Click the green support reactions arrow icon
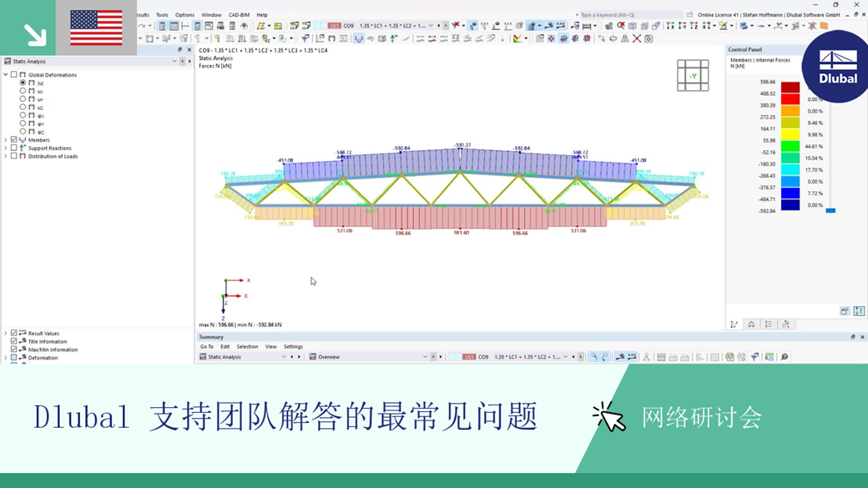This screenshot has width=868, height=488. coord(394,38)
